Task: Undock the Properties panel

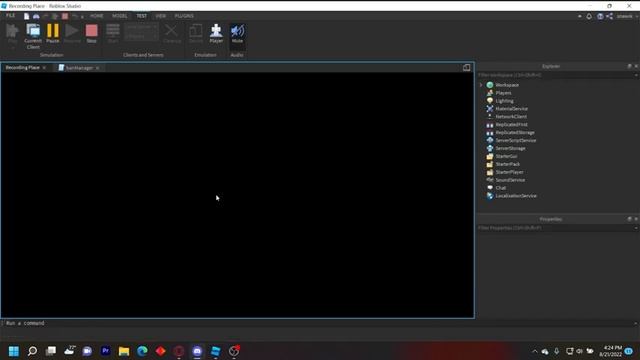Action: click(x=629, y=219)
